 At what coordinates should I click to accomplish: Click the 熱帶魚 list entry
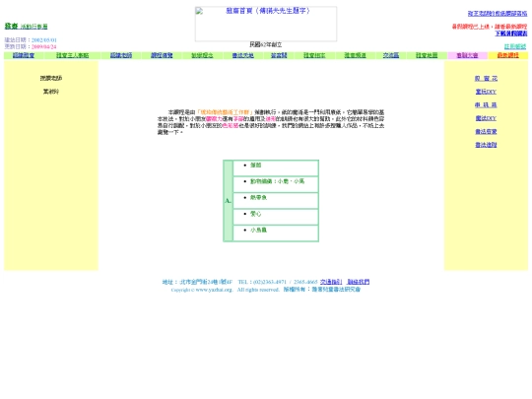(x=258, y=197)
